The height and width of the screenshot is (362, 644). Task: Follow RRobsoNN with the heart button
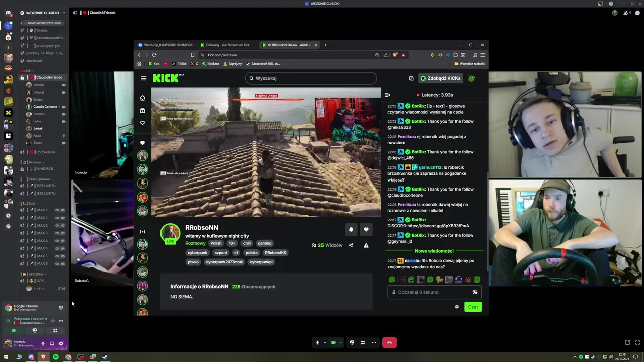click(366, 229)
